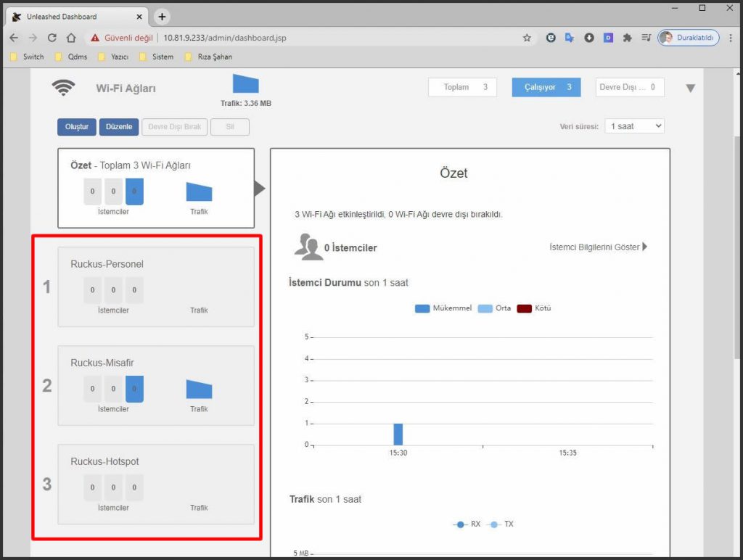
Task: Filter by Toplam 3 networks
Action: [x=462, y=87]
